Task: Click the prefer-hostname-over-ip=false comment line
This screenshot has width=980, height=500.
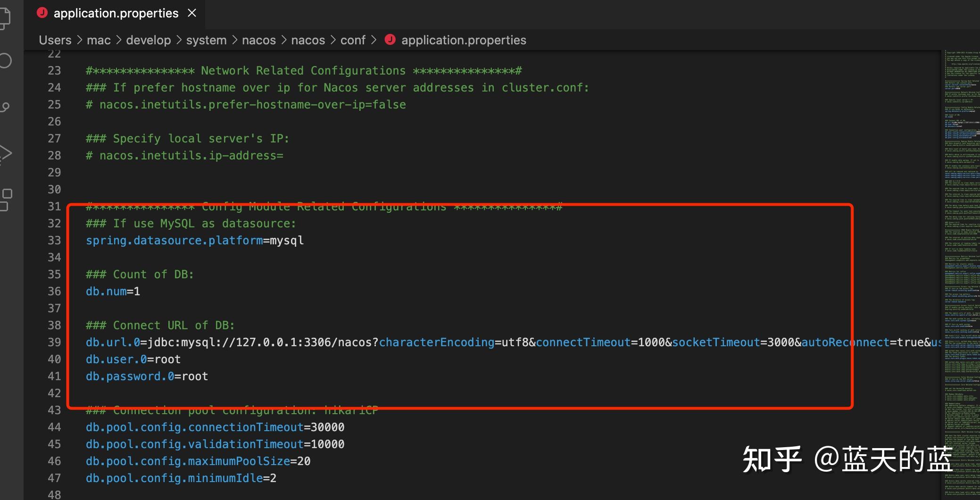Action: (246, 105)
